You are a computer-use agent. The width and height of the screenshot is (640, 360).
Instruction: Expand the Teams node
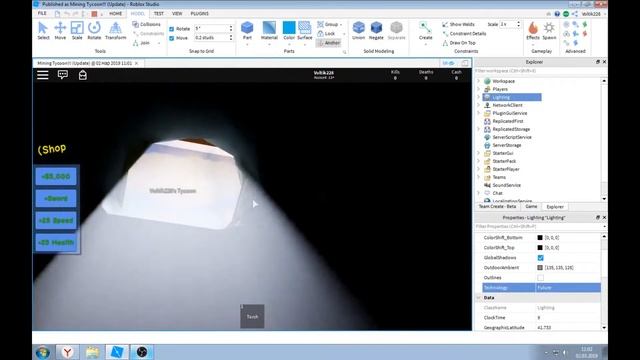pyautogui.click(x=478, y=177)
